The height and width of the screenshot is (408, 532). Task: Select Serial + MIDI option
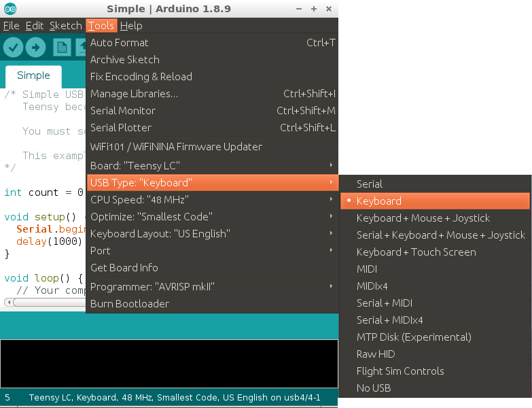point(435,303)
